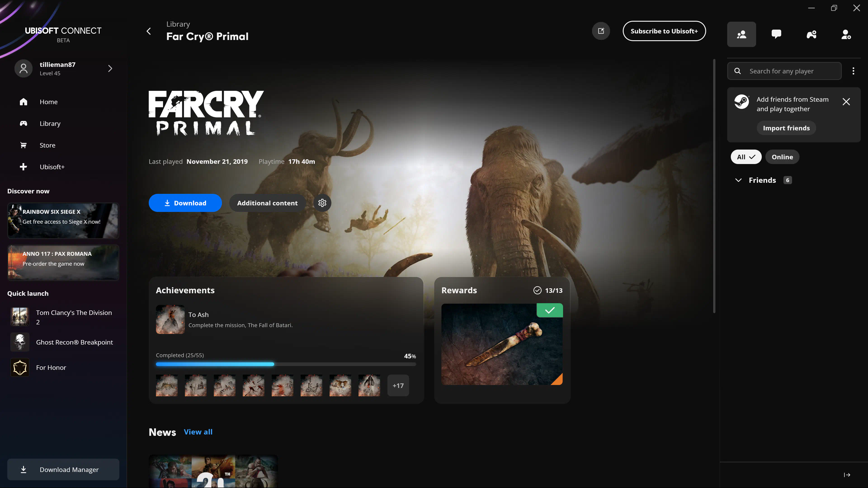Click the Steam logo icon

[742, 101]
